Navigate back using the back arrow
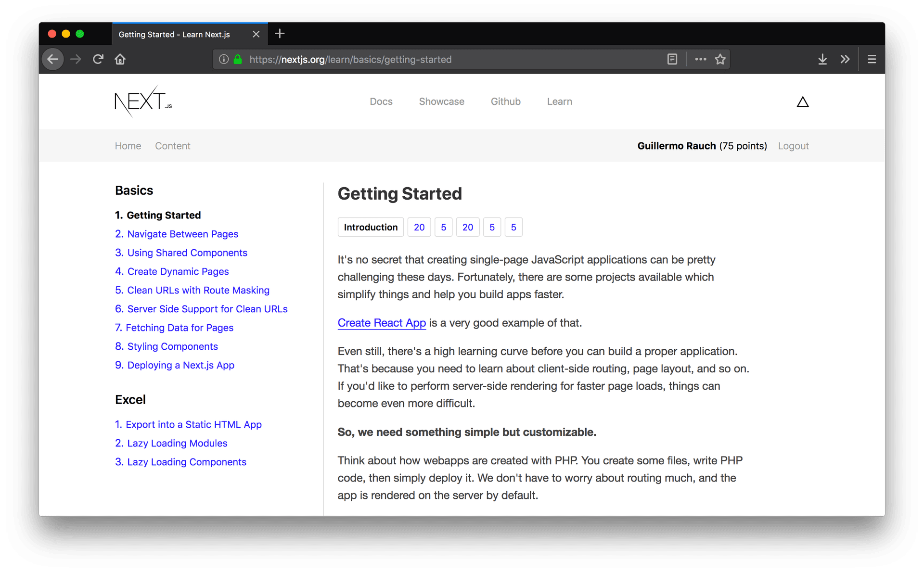 (x=53, y=59)
